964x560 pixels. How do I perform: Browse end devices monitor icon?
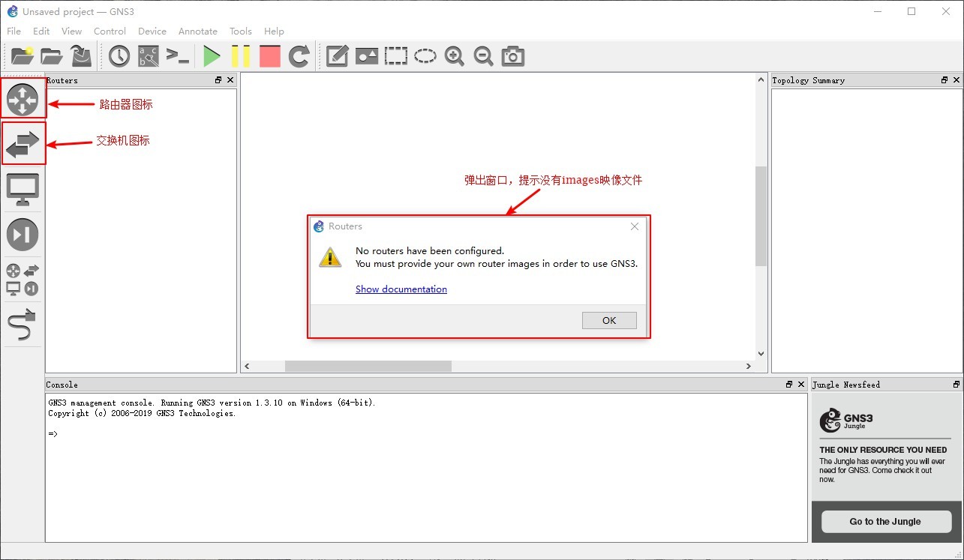[x=23, y=190]
